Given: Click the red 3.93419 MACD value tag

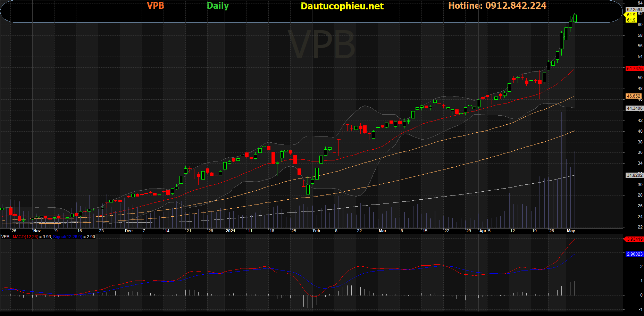Looking at the screenshot, I should (634, 239).
